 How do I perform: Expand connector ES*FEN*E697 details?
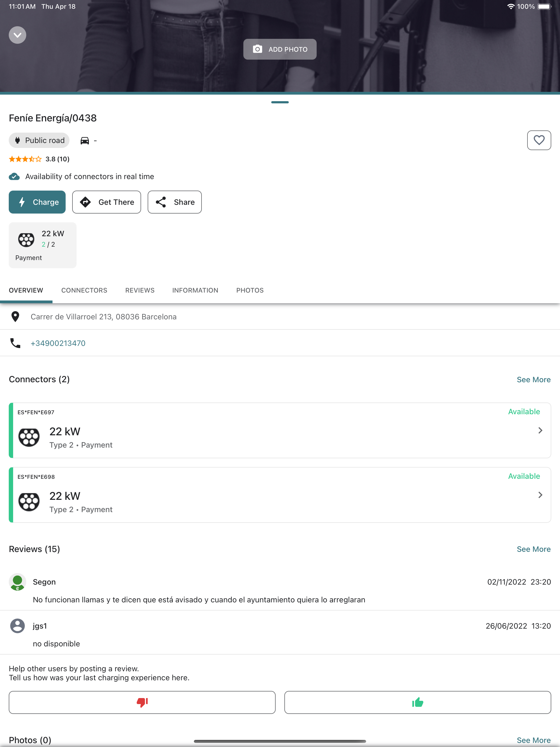pos(540,430)
